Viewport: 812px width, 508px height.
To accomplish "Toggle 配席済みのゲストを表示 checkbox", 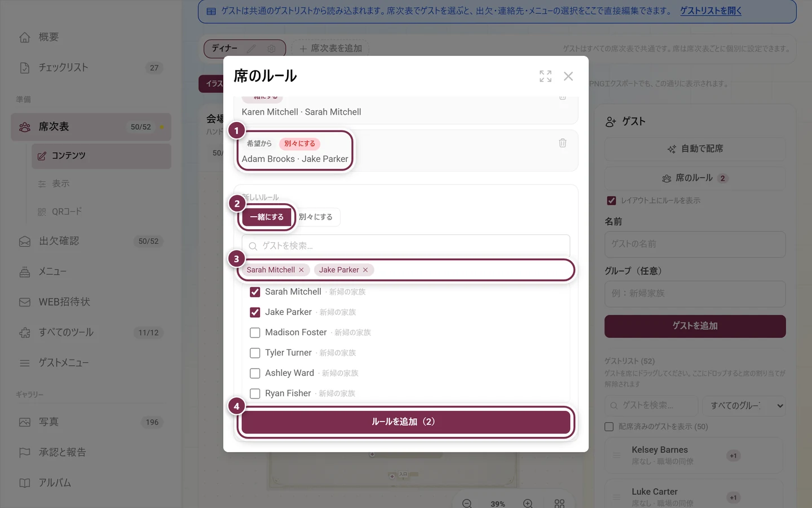I will 609,427.
